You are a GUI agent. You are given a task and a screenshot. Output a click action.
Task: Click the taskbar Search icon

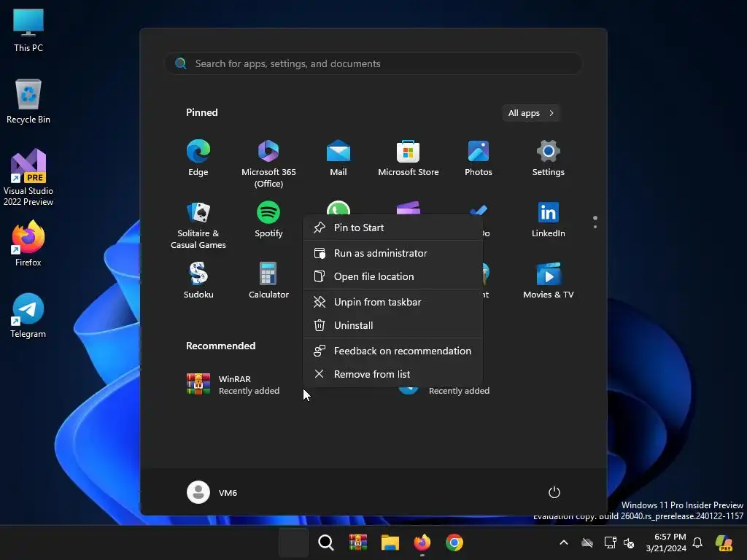pos(326,542)
